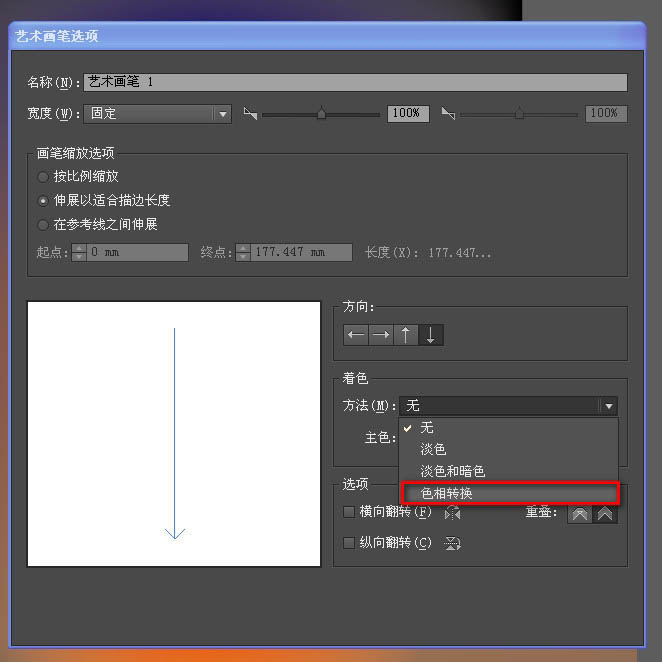
Task: Click the 名称 brush name field
Action: [355, 82]
